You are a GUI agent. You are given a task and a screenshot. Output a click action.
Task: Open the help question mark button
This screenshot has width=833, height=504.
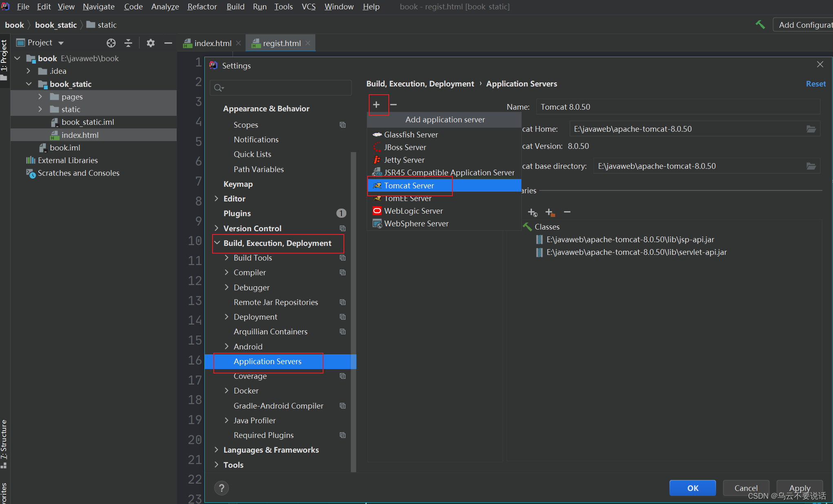tap(222, 488)
